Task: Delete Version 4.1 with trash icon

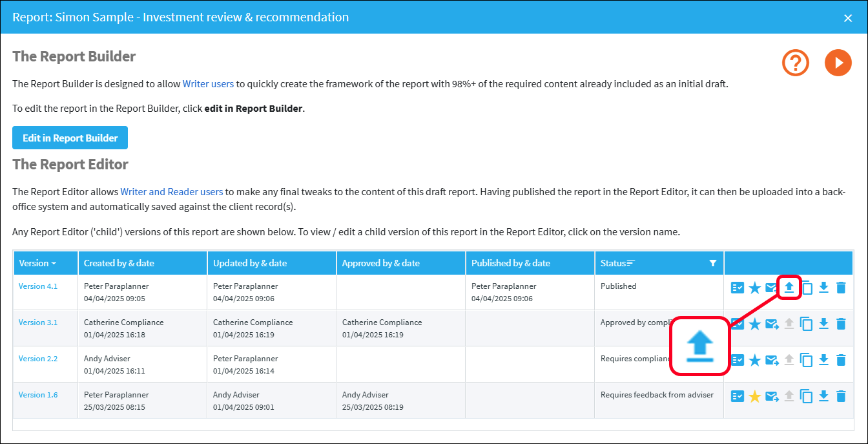Action: point(841,288)
